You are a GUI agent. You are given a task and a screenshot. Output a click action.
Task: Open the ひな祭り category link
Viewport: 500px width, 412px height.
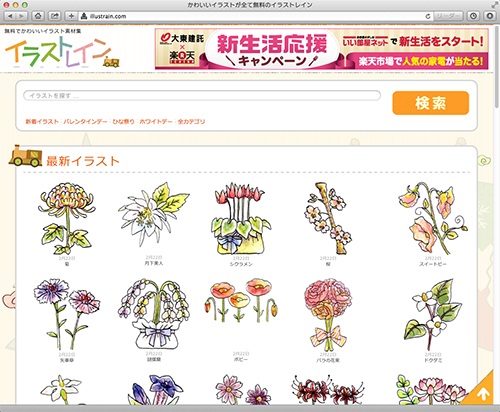123,122
